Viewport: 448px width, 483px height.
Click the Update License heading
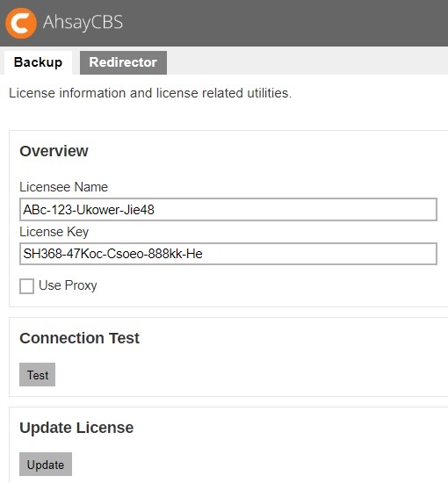click(x=76, y=428)
